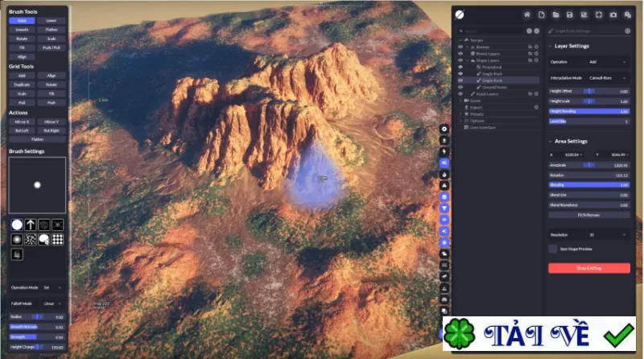The image size is (644, 359).
Task: Click the eye icon in vertical toolbar
Action: 444,220
